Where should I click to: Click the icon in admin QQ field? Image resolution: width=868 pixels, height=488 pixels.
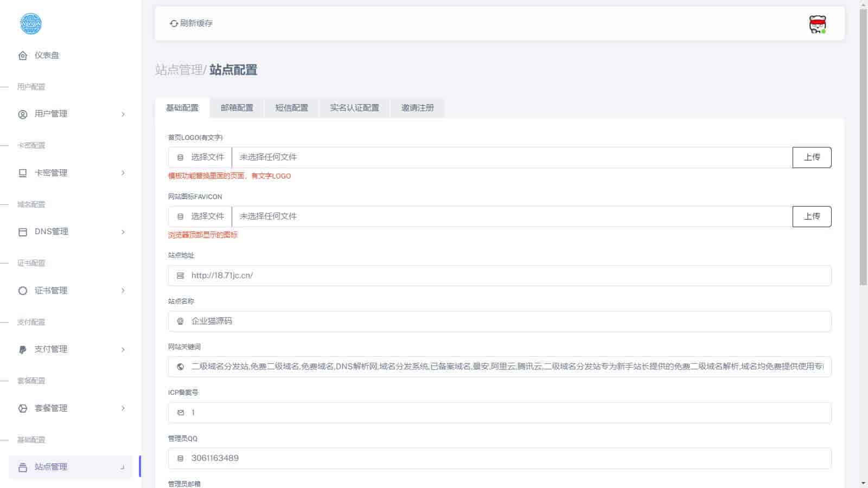(x=181, y=458)
